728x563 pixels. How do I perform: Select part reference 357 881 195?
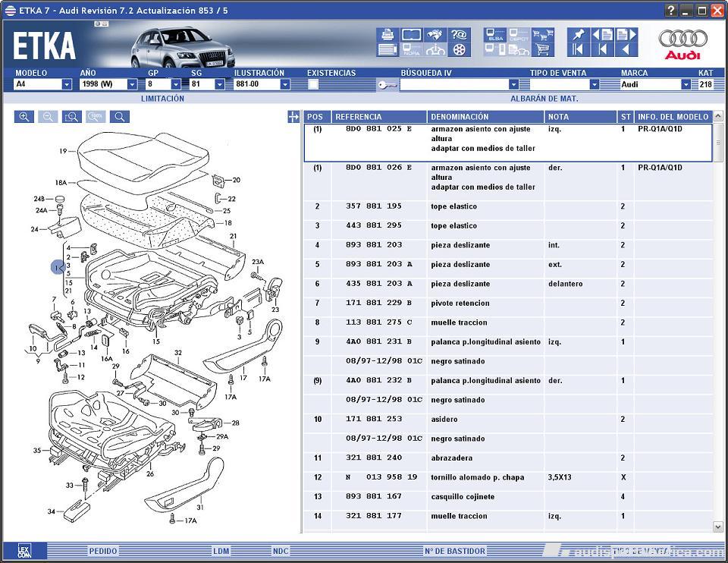point(374,206)
